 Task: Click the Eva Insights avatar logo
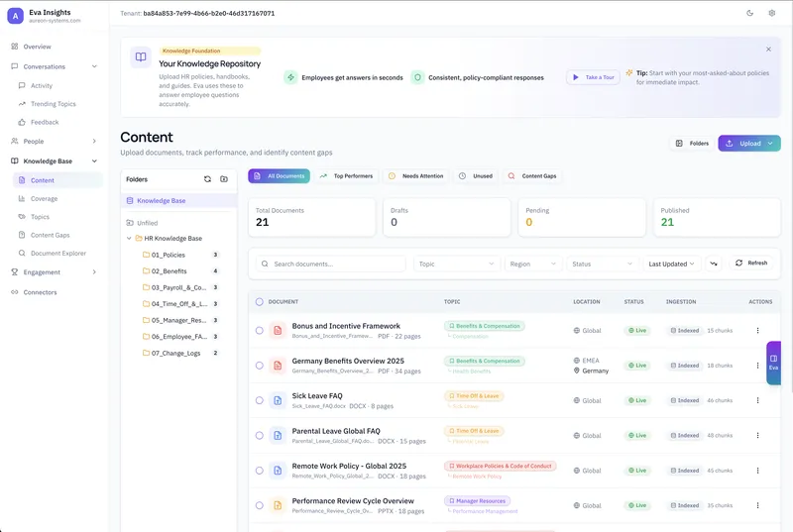[x=15, y=16]
